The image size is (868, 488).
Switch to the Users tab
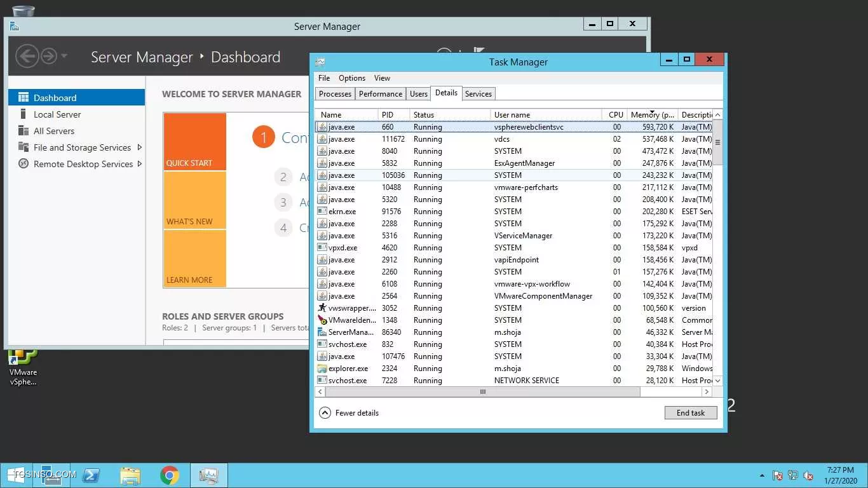(x=419, y=94)
